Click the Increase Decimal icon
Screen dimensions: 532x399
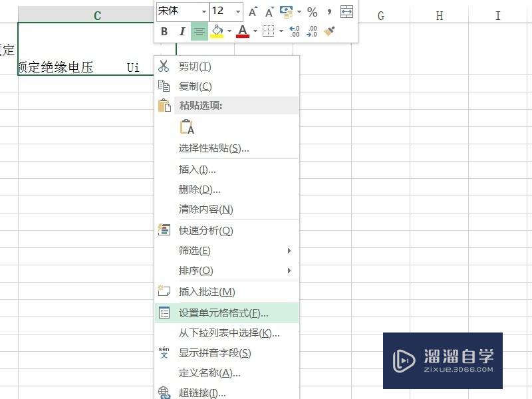click(295, 29)
